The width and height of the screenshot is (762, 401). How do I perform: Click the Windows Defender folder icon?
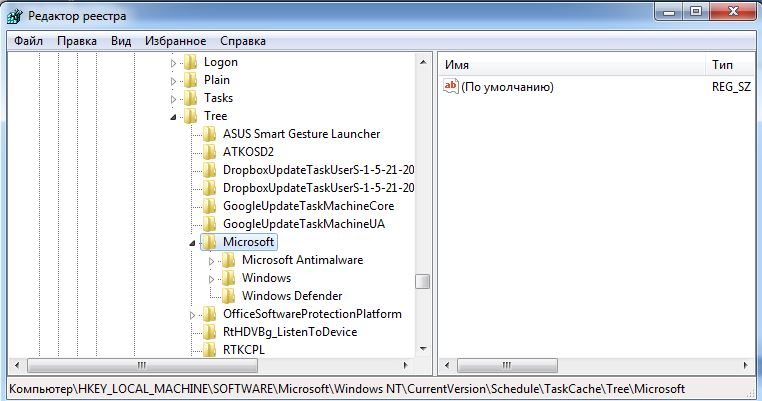228,296
